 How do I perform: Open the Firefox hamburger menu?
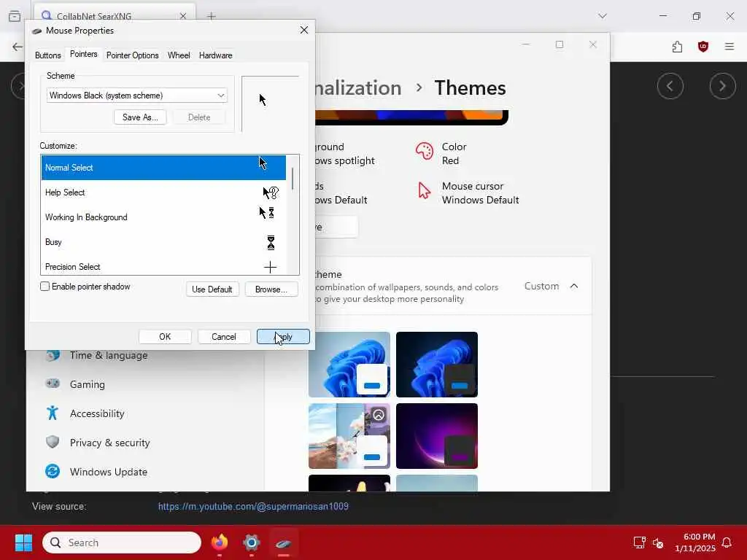729,47
